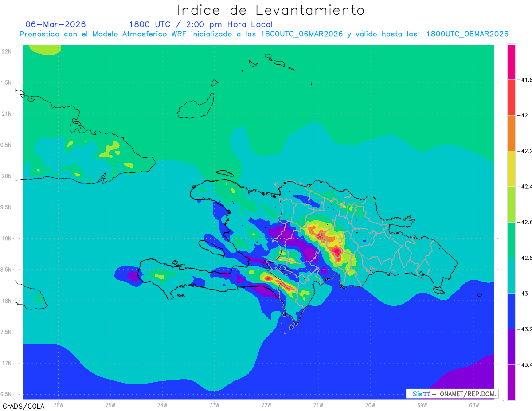Pick the red colorbar segment below -41.8

tap(511, 98)
